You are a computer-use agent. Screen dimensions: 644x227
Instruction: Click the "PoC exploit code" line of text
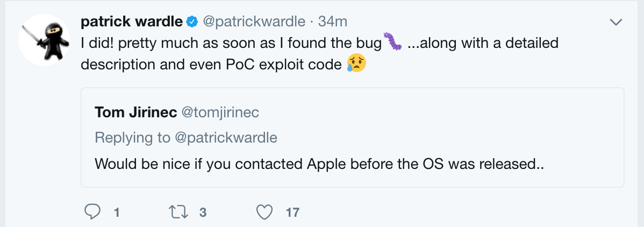(212, 64)
